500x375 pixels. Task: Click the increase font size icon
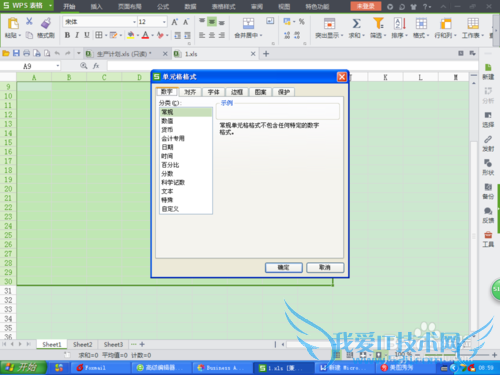(175, 22)
